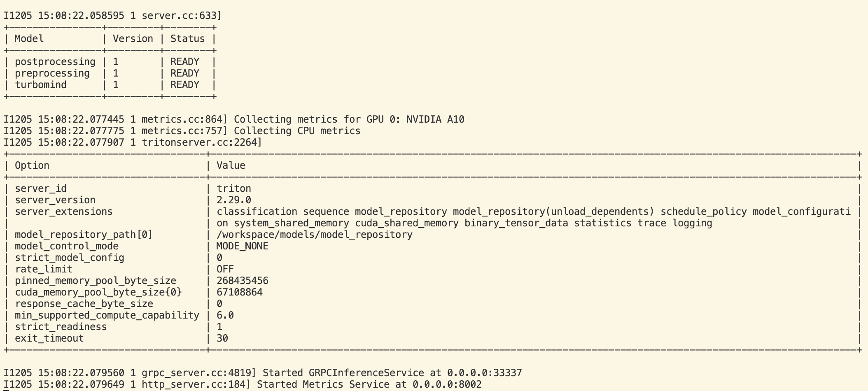Click the 'min_supported_compute_capability' option name
868x391 pixels.
point(107,315)
